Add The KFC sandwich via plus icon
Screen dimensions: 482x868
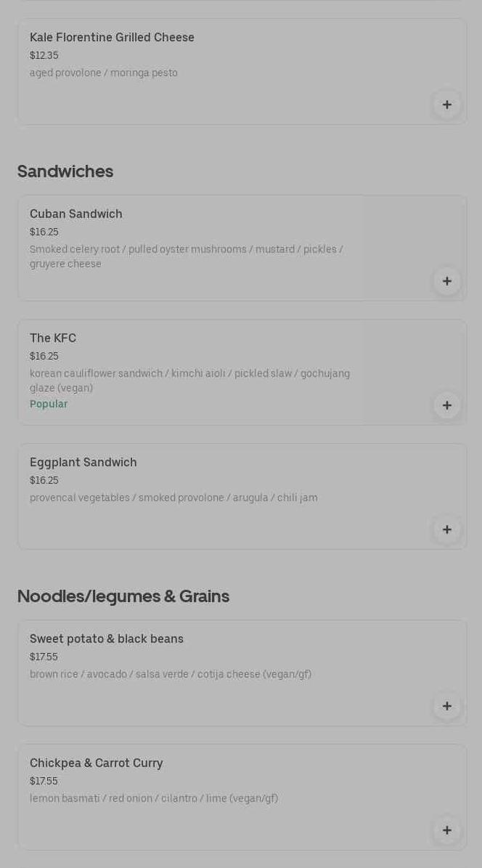446,405
